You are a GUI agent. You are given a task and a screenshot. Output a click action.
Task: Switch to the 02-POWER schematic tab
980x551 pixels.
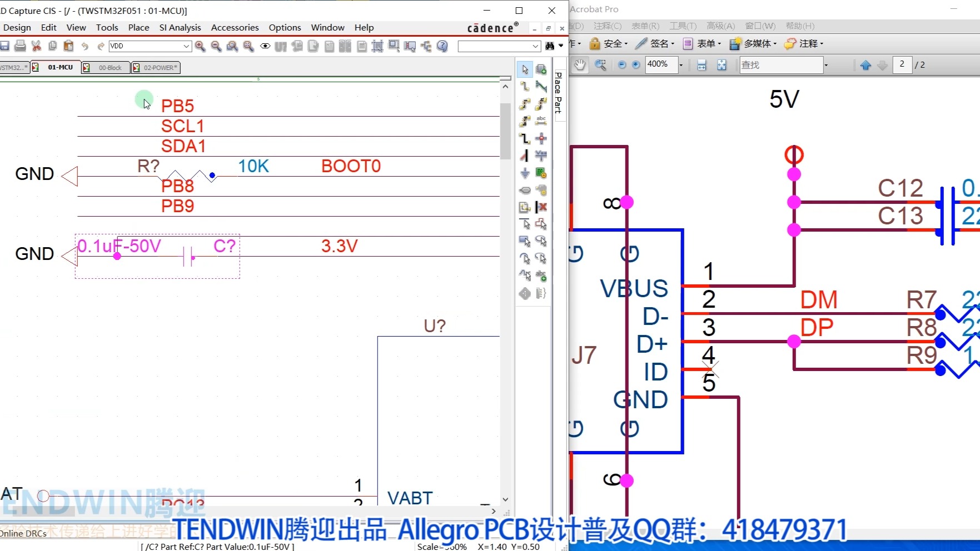[156, 68]
